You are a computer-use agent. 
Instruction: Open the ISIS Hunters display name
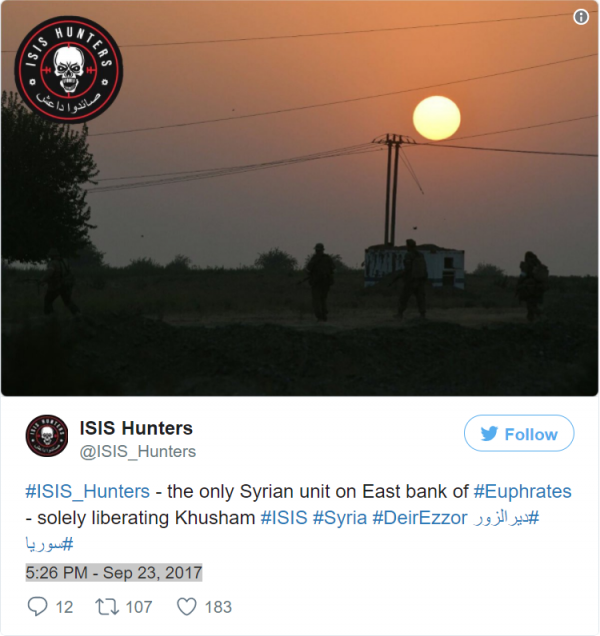(x=136, y=428)
